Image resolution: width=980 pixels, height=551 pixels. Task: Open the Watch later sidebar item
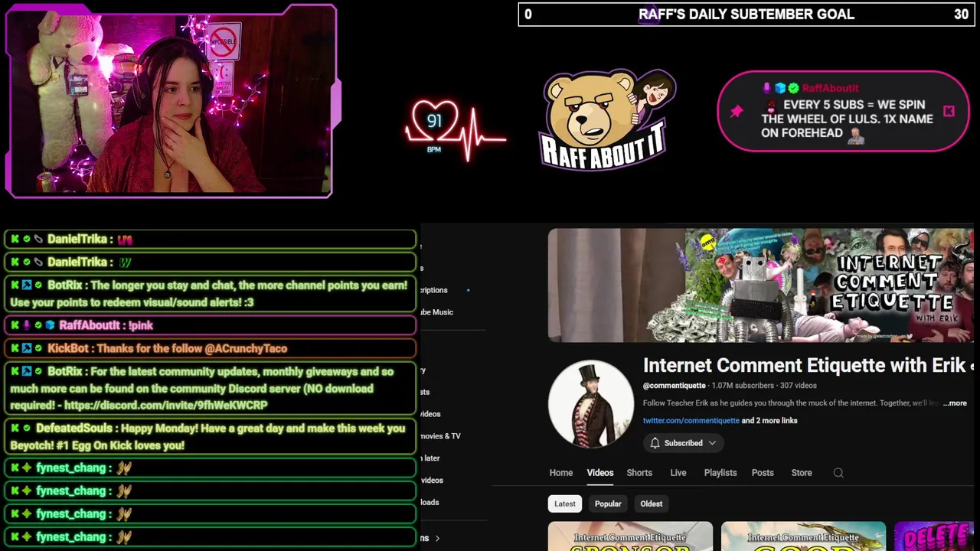coord(431,458)
